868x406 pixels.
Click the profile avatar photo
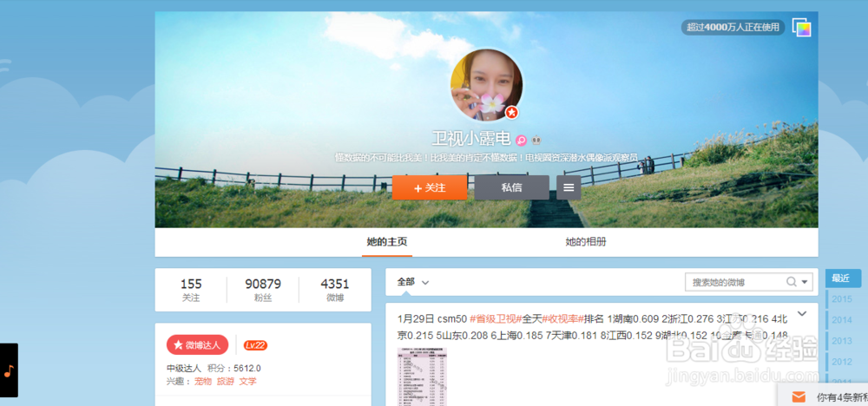[x=487, y=85]
